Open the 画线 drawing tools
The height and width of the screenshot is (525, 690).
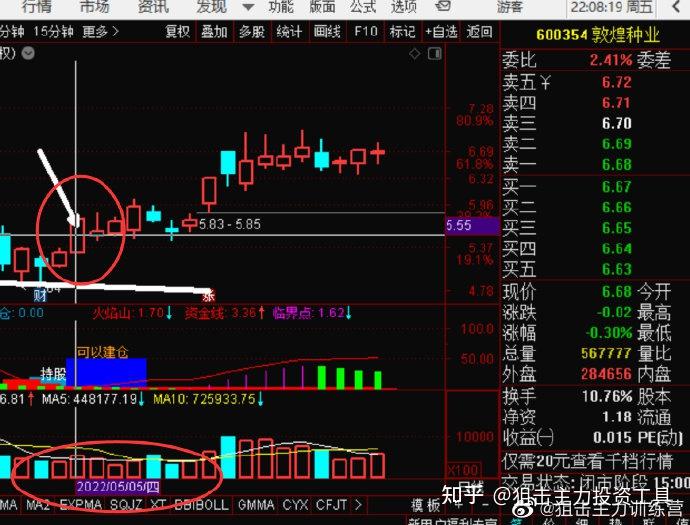[x=327, y=32]
